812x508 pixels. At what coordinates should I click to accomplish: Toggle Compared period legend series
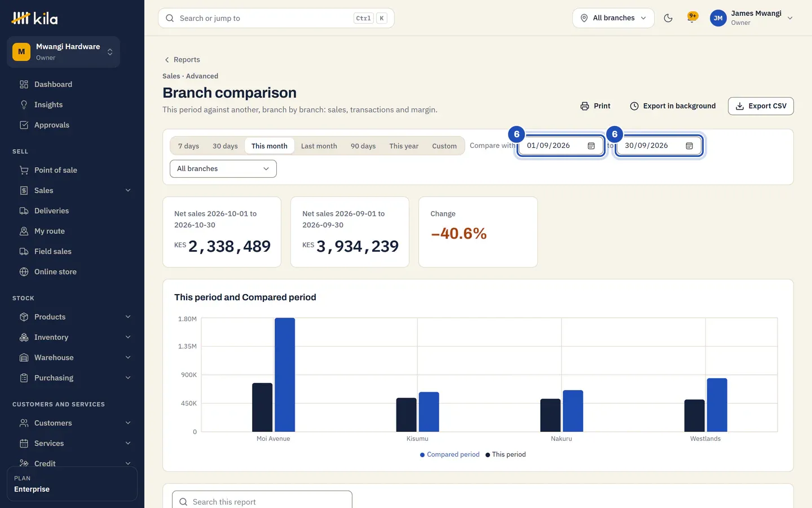(x=449, y=454)
